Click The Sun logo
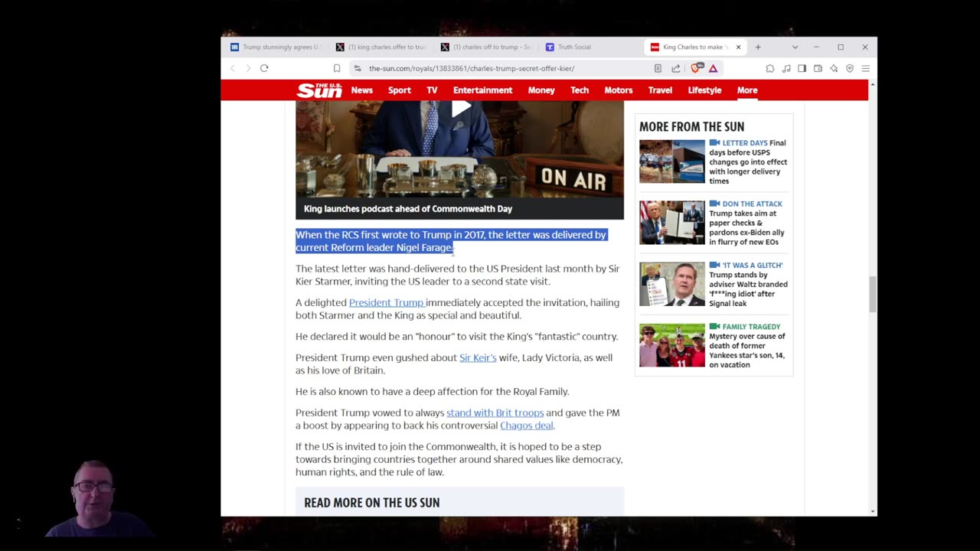 [319, 90]
